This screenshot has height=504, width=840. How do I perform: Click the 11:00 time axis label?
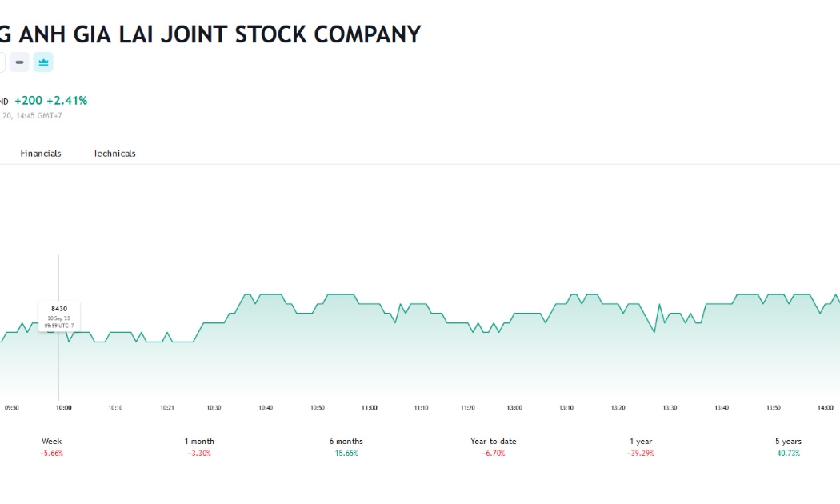(369, 407)
